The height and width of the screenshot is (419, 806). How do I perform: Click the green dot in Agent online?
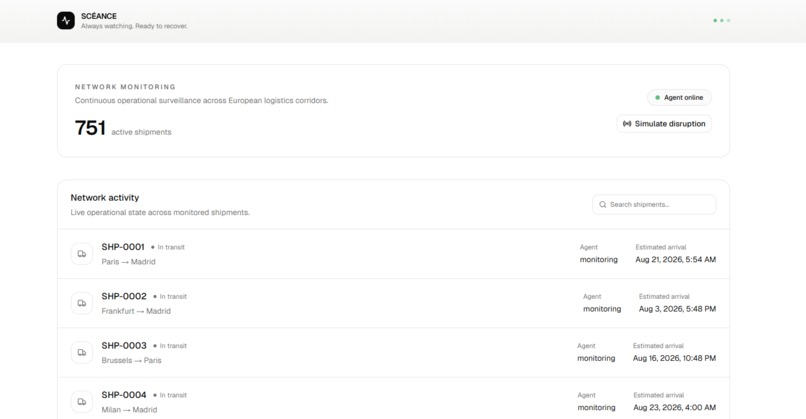[x=657, y=98]
